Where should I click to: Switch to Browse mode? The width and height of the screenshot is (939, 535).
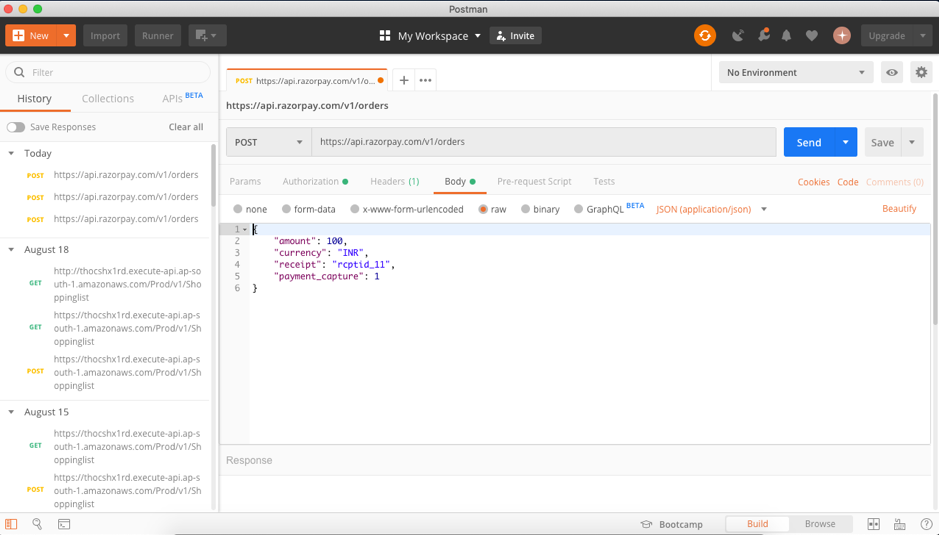[x=820, y=524]
